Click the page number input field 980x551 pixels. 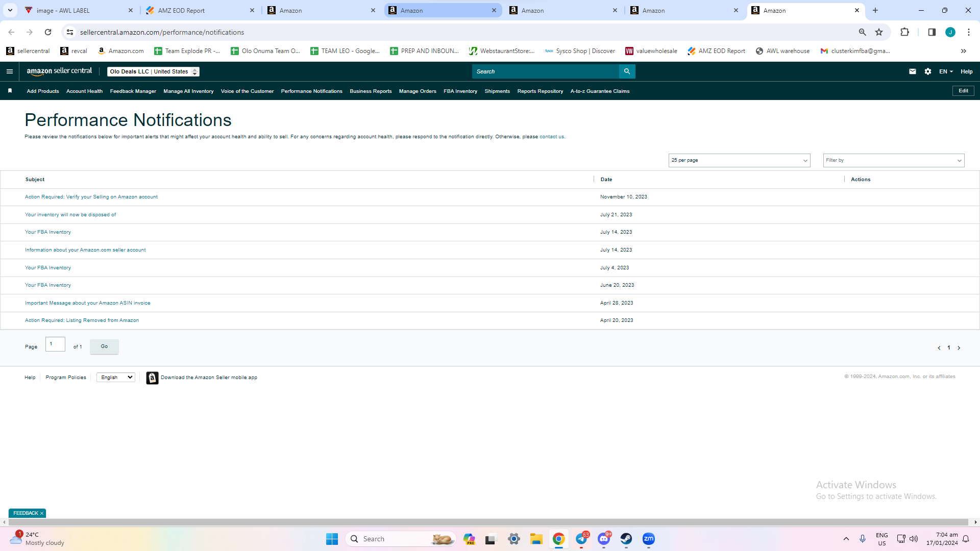click(x=55, y=344)
